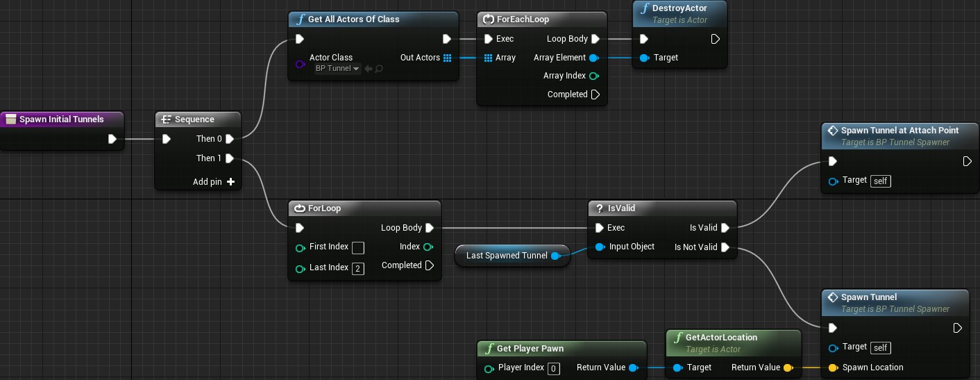980x380 pixels.
Task: Click Spawn Tunnel at Attach Point Target pin
Action: click(833, 181)
